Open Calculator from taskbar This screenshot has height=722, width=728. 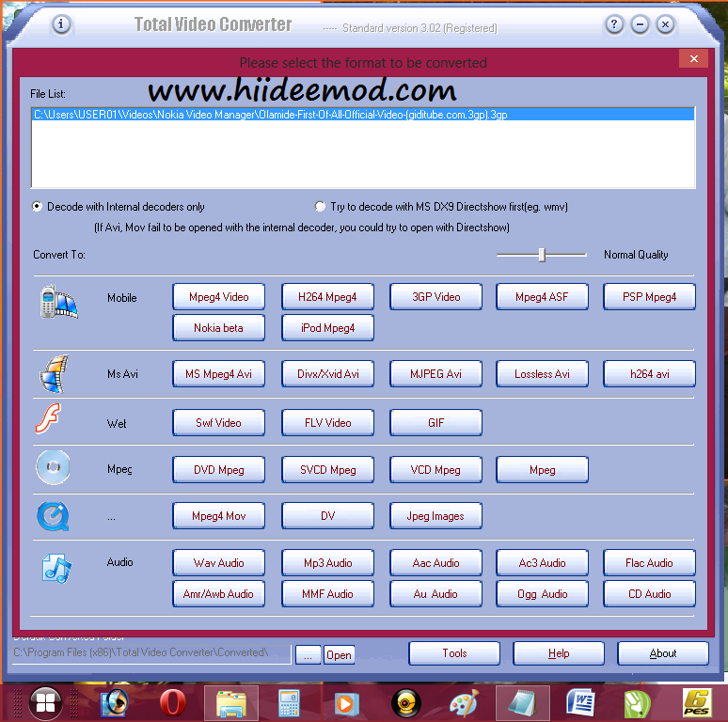(x=289, y=703)
